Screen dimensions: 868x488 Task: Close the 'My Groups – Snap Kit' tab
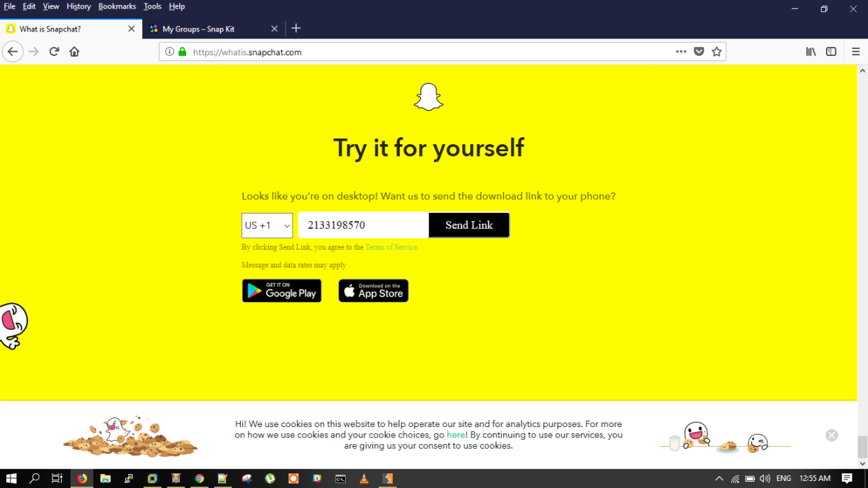coord(274,29)
